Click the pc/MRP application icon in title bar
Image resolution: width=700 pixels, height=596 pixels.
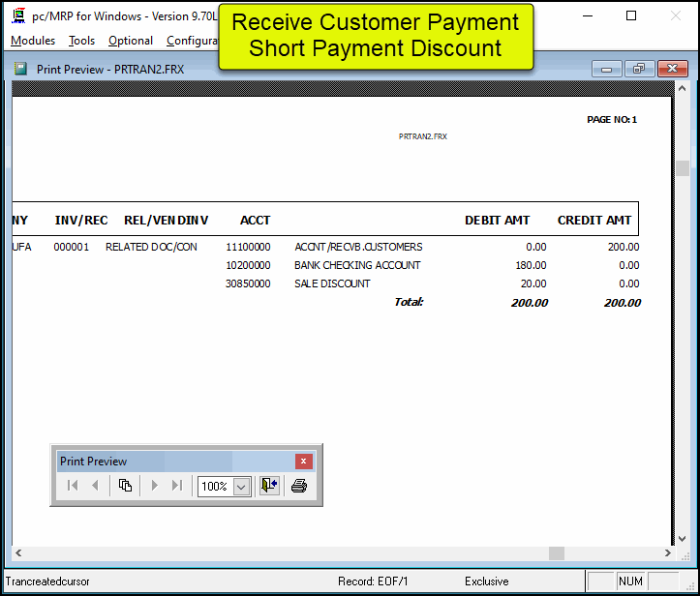17,16
